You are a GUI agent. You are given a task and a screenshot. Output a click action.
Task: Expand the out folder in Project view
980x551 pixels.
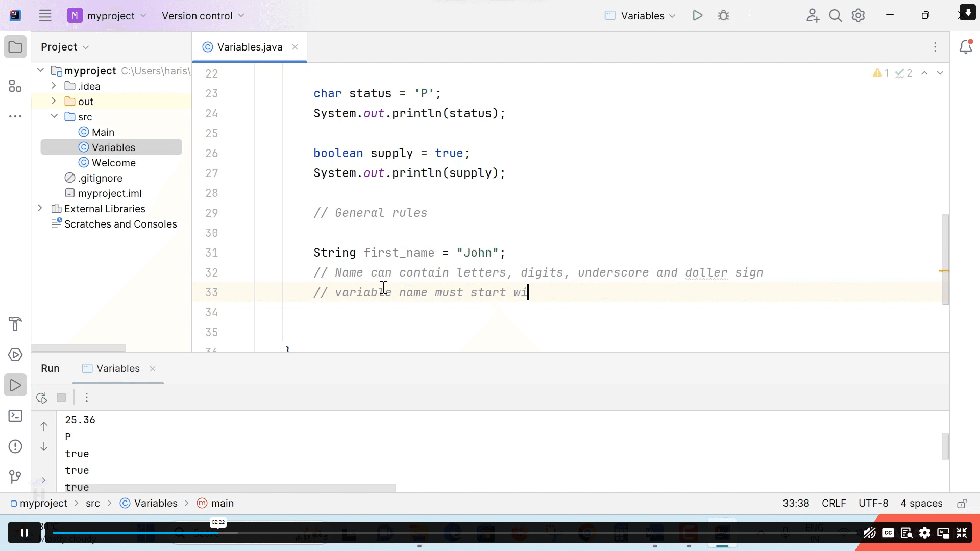tap(53, 101)
